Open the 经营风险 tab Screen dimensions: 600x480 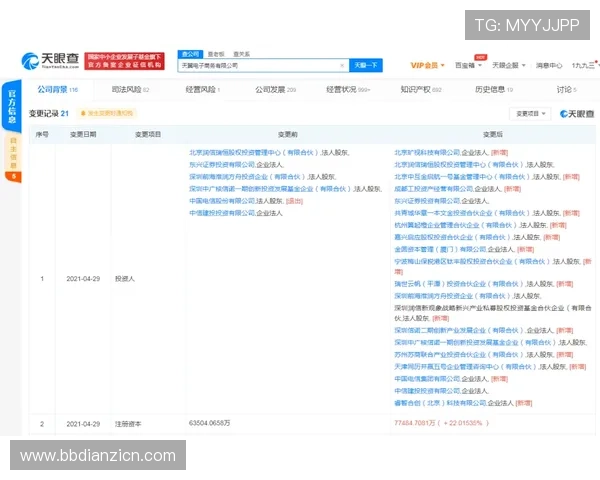[202, 90]
